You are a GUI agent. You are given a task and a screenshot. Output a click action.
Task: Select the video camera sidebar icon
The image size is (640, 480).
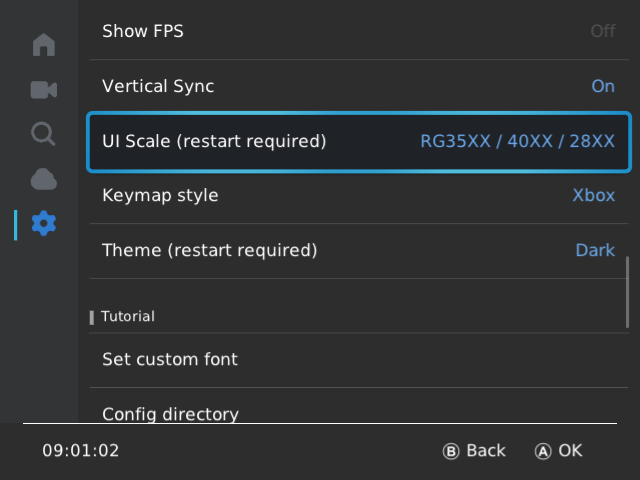[x=44, y=89]
